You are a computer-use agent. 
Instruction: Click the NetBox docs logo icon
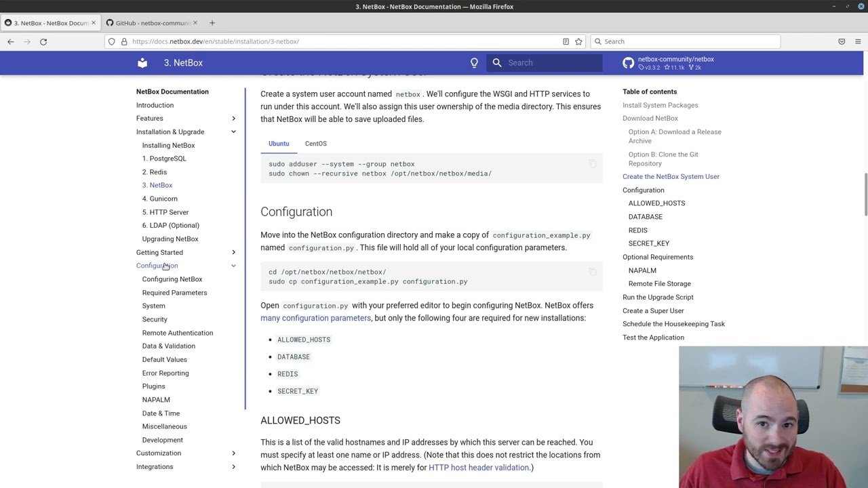tap(142, 62)
